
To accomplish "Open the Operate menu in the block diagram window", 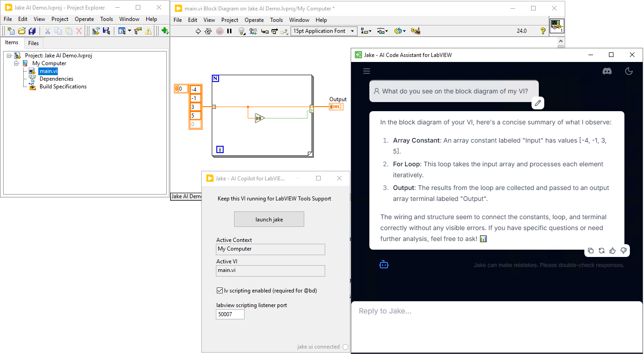I will pyautogui.click(x=254, y=20).
